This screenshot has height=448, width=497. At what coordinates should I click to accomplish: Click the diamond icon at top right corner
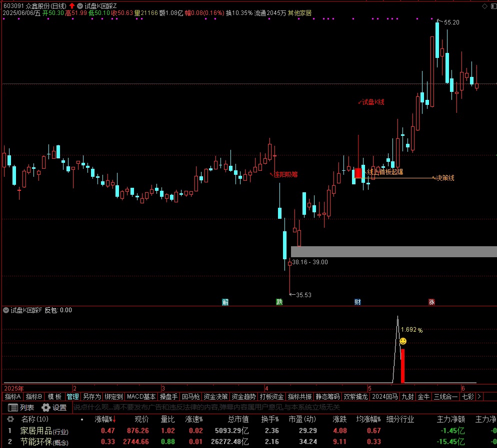click(x=484, y=5)
